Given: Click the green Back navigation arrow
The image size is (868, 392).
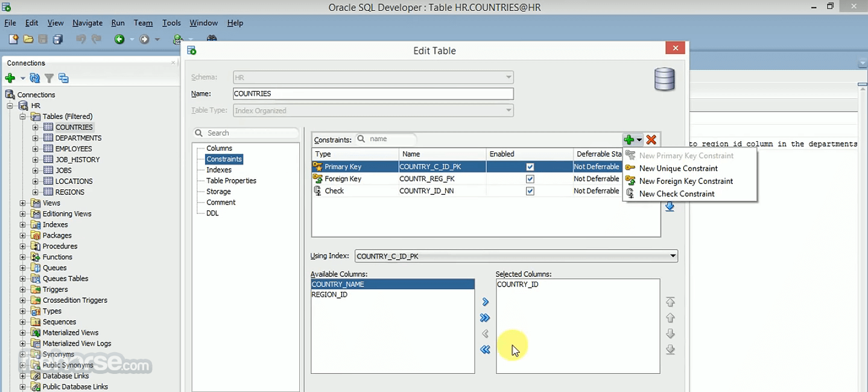Looking at the screenshot, I should pos(119,39).
